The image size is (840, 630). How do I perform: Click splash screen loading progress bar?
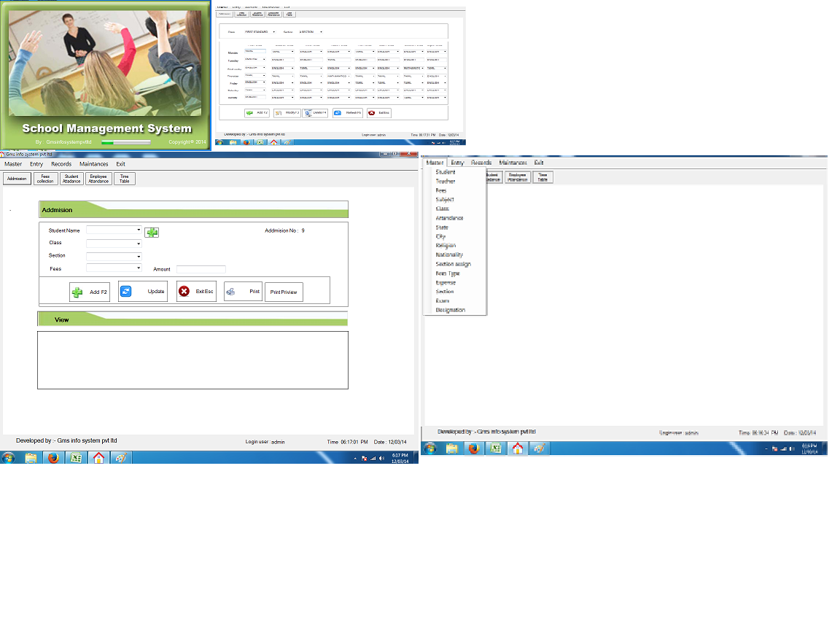point(126,142)
